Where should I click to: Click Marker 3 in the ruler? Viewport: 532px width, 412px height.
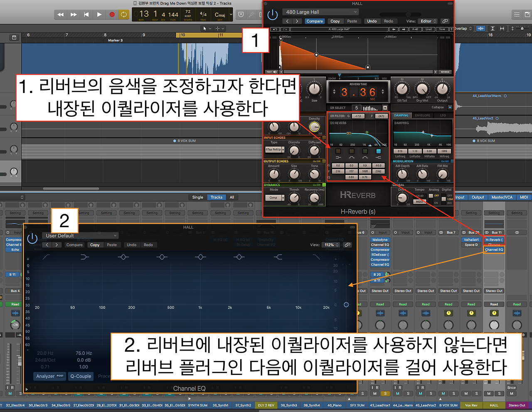pyautogui.click(x=115, y=40)
